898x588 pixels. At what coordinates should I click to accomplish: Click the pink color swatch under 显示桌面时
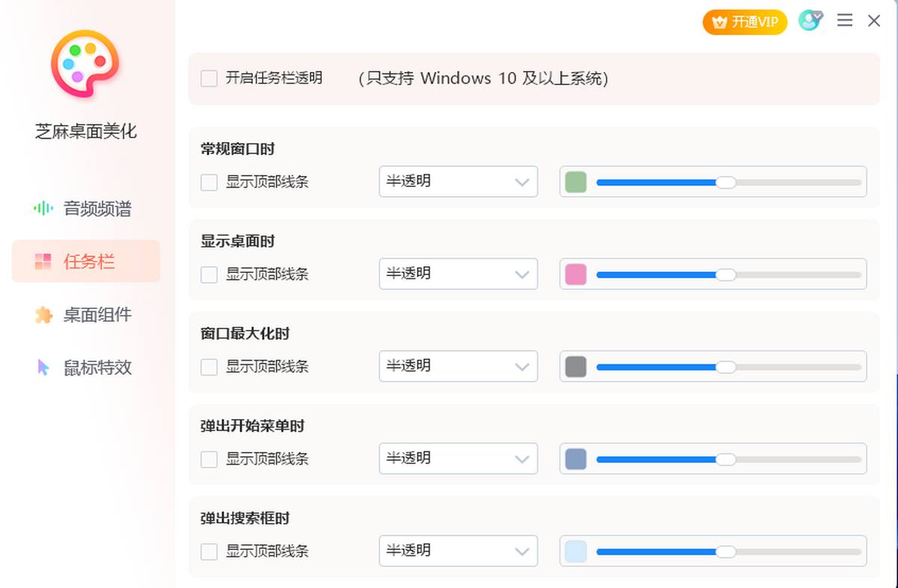[575, 275]
